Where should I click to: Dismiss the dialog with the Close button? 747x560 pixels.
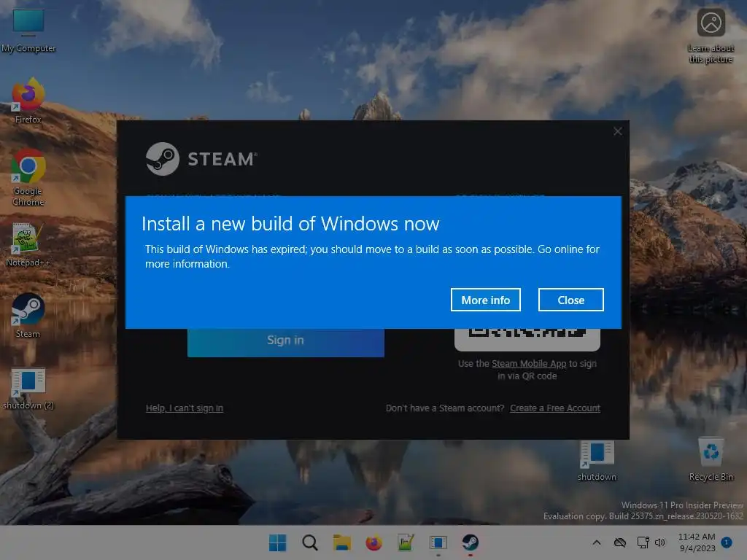570,300
